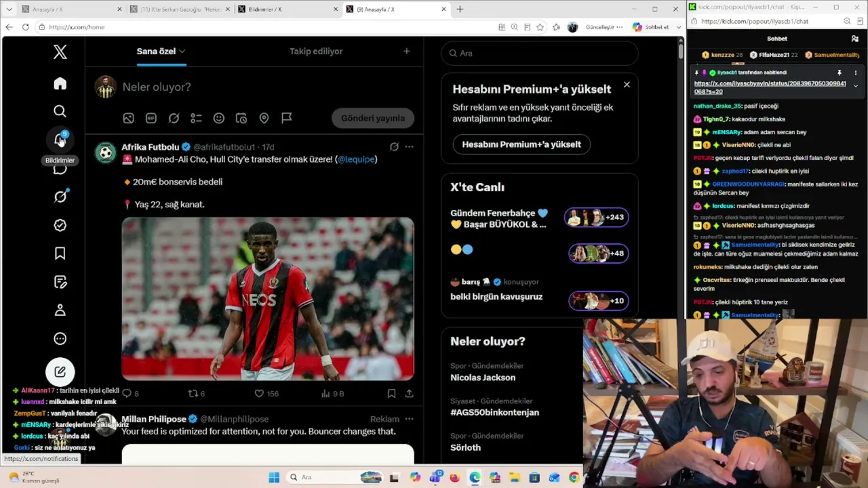Click the compose post feather button

coord(60,371)
